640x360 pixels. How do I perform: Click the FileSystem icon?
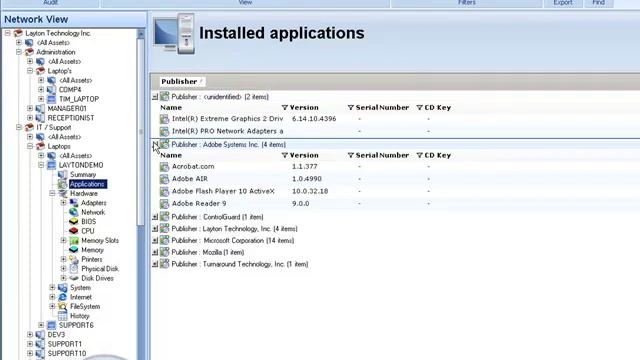62,307
